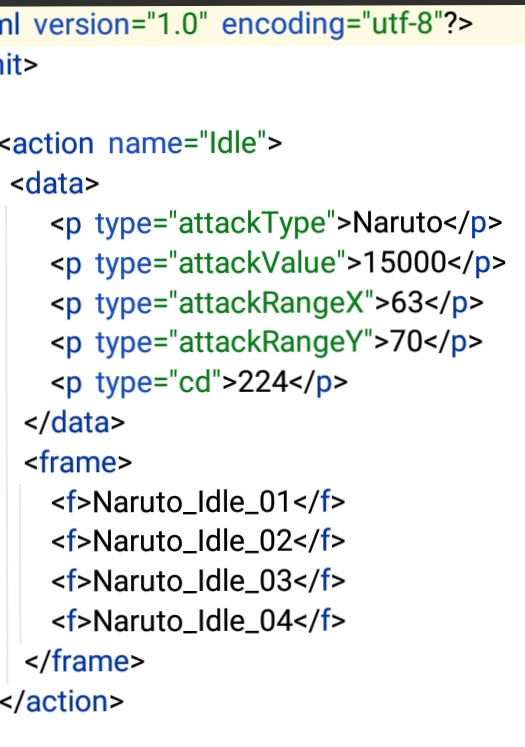Click the Naruto_Idle_02 frame entry
The height and width of the screenshot is (747, 525).
click(x=192, y=541)
